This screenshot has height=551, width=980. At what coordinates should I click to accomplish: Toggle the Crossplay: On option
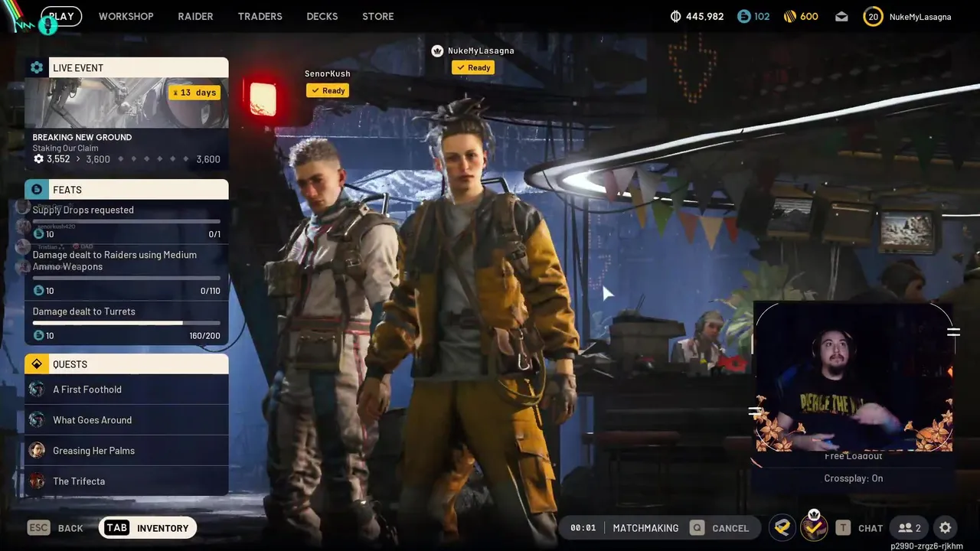854,478
